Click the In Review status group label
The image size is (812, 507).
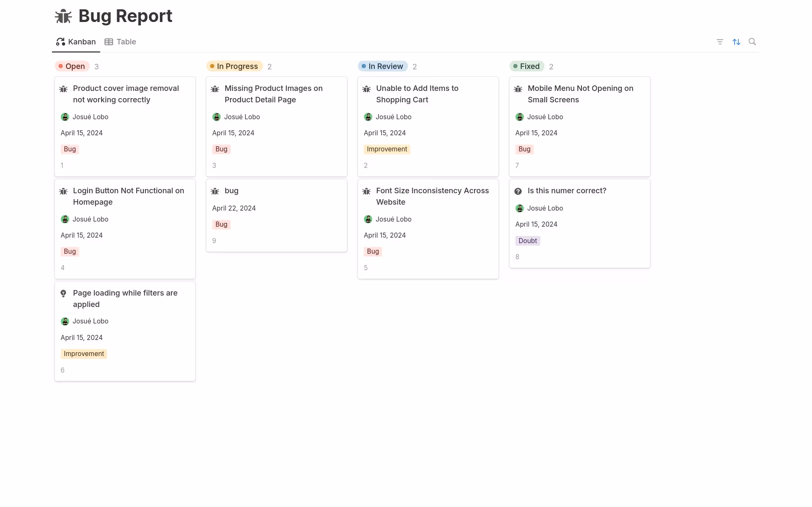383,66
